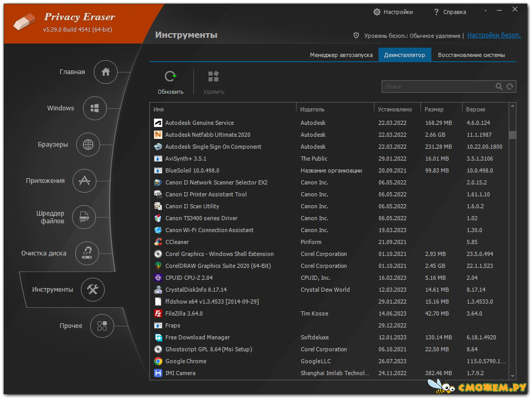Open the Очистка диска disk cleanup icon
The height and width of the screenshot is (400, 532).
coord(87,253)
